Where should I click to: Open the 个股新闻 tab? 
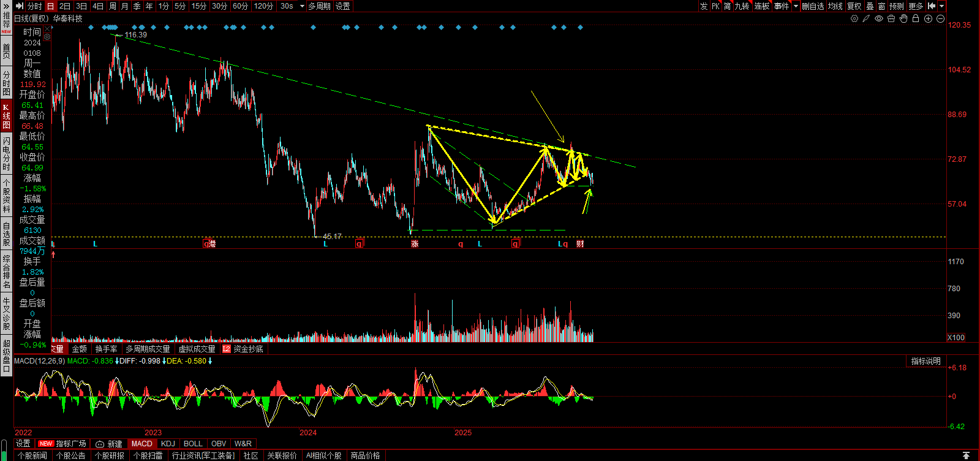tap(32, 455)
